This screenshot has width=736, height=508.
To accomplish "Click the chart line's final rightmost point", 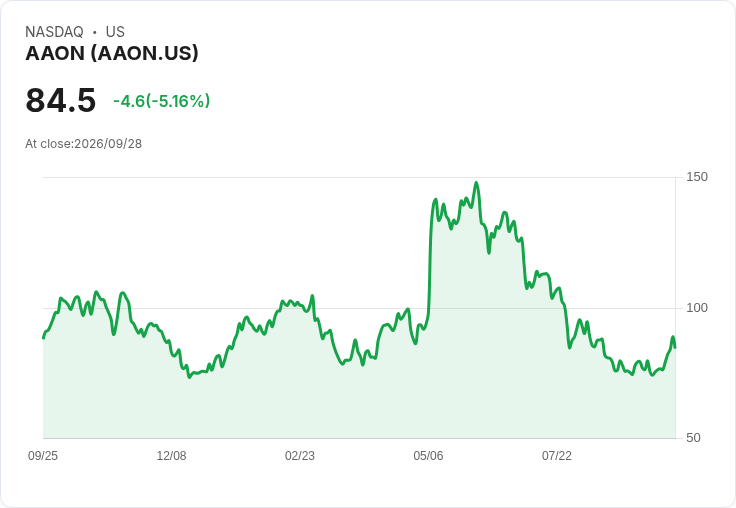I will pyautogui.click(x=675, y=347).
